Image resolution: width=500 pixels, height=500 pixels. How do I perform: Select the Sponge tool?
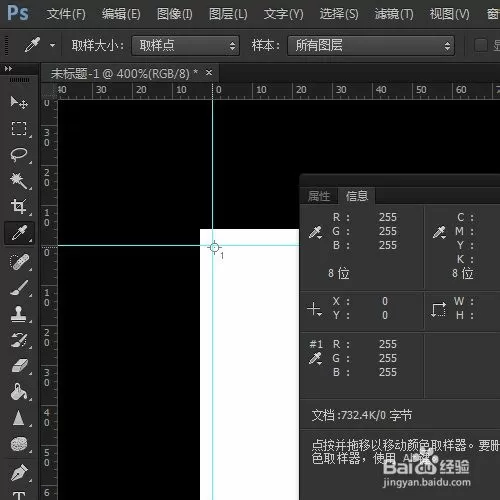coord(19,444)
